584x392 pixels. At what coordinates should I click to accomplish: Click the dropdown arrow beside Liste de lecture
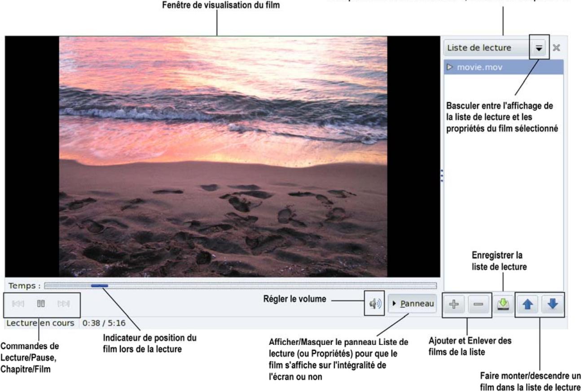(539, 48)
